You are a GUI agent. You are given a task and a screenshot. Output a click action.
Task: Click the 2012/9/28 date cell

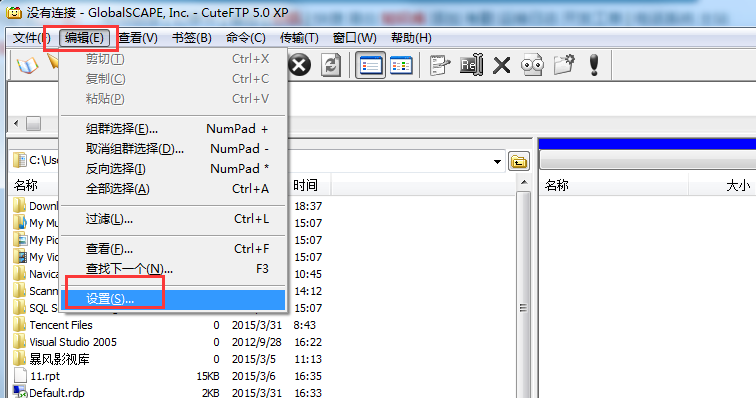[256, 342]
